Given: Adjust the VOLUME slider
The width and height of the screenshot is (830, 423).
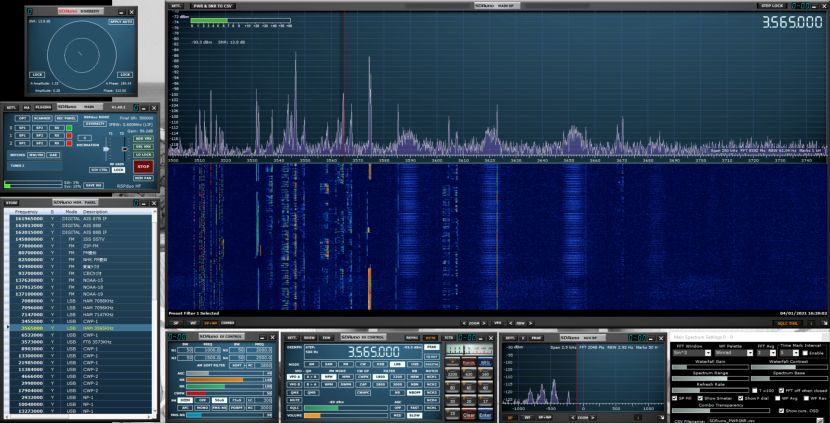Looking at the screenshot, I should pyautogui.click(x=346, y=416).
